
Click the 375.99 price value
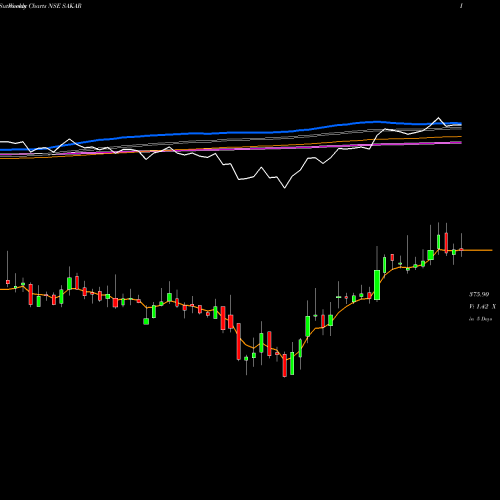tap(479, 295)
